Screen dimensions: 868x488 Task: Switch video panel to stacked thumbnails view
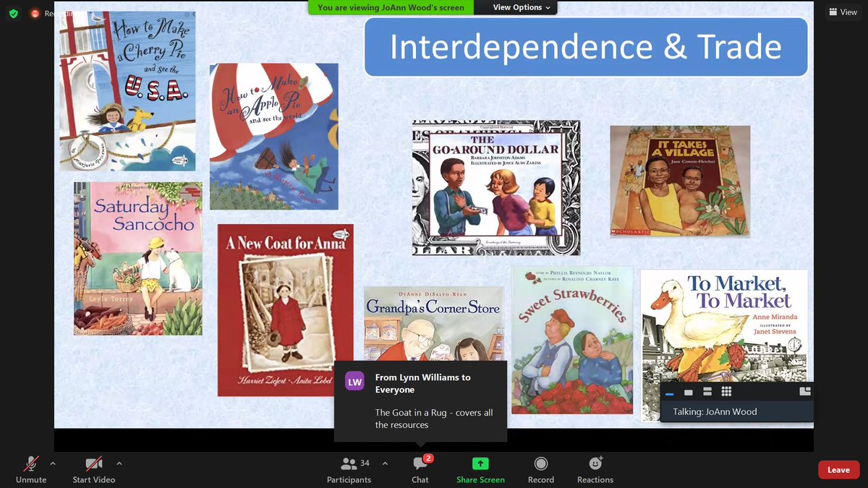click(707, 392)
